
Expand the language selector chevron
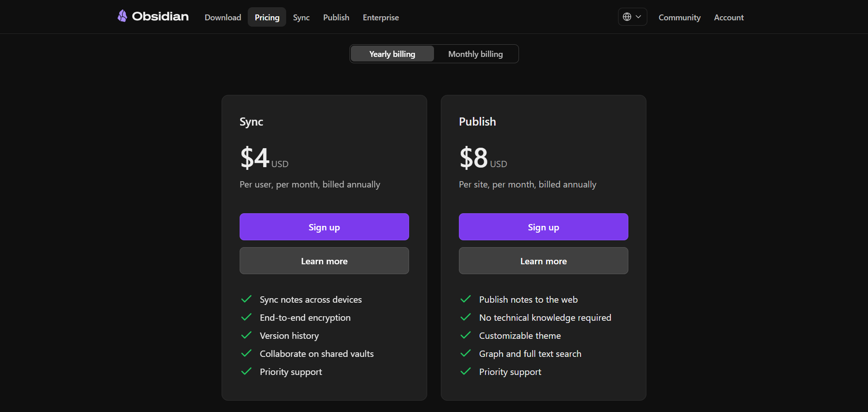tap(638, 17)
